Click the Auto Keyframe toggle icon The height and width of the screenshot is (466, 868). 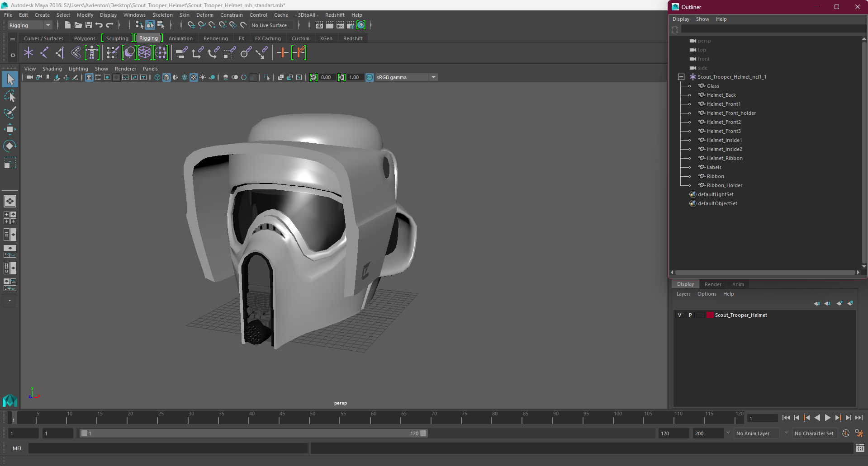pyautogui.click(x=846, y=433)
